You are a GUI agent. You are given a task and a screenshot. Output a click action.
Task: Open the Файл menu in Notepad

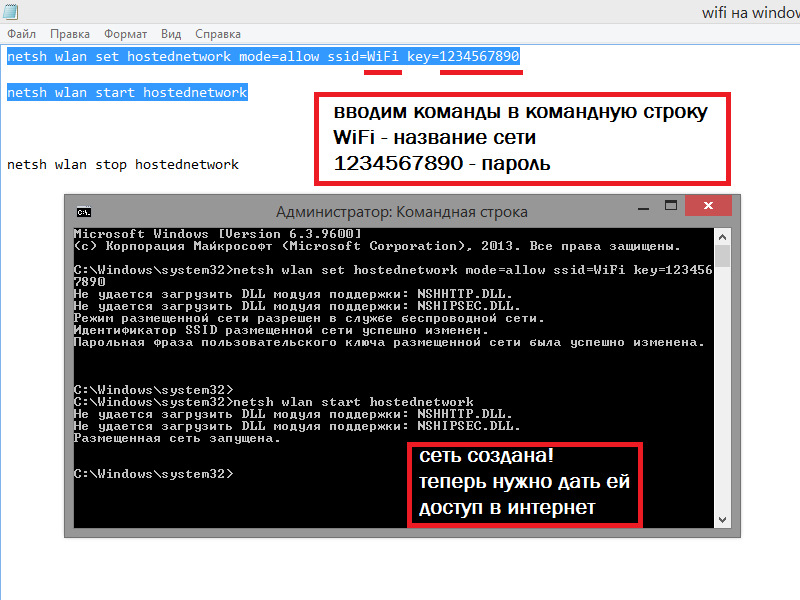21,34
